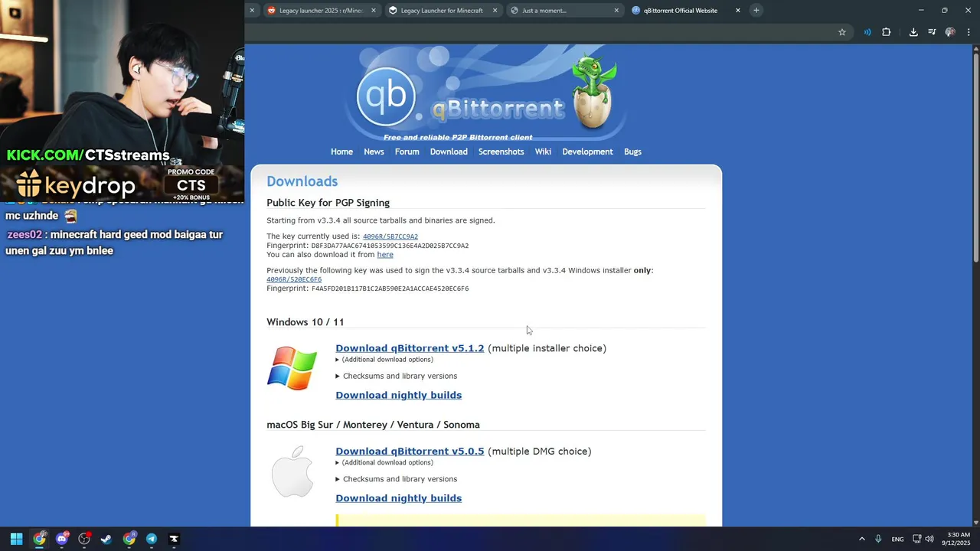Image resolution: width=980 pixels, height=551 pixels.
Task: Click the Windows Start button
Action: pos(16,539)
